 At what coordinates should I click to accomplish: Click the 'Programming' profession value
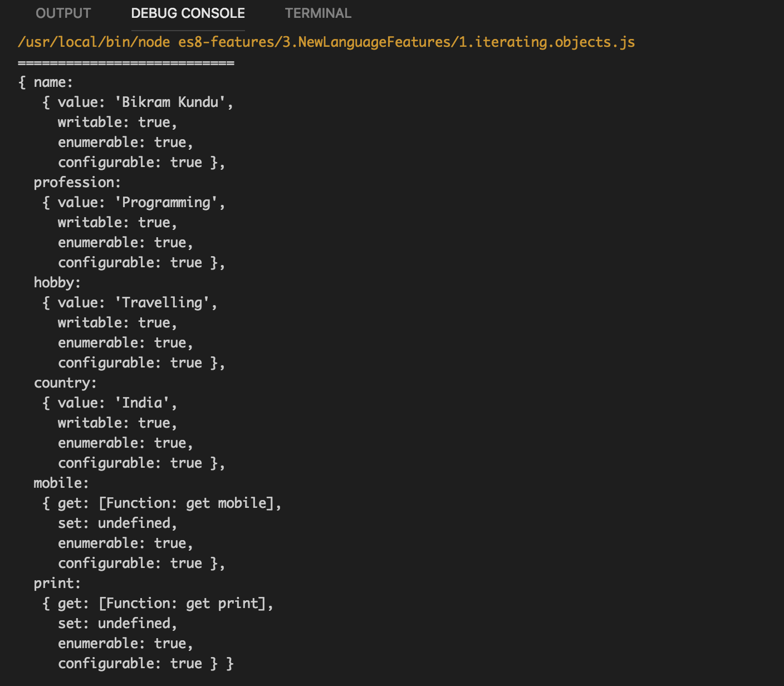point(166,202)
